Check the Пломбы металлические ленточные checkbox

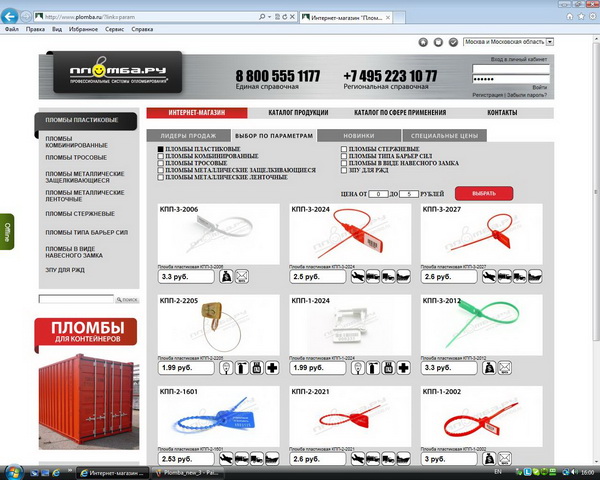[x=161, y=177]
